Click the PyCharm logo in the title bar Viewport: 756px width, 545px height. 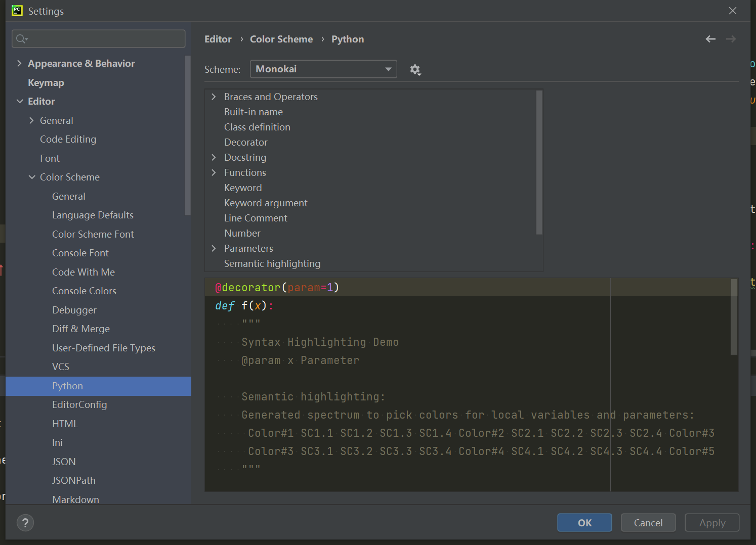pyautogui.click(x=17, y=11)
